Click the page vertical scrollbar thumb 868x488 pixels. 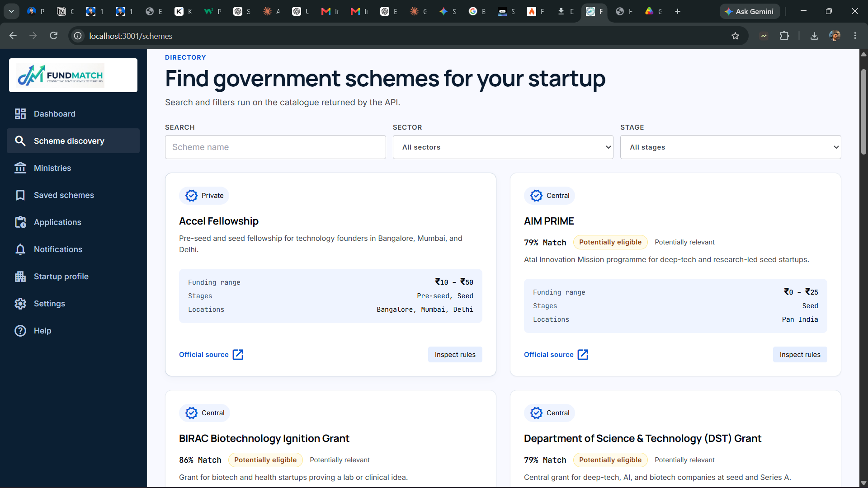(x=863, y=112)
